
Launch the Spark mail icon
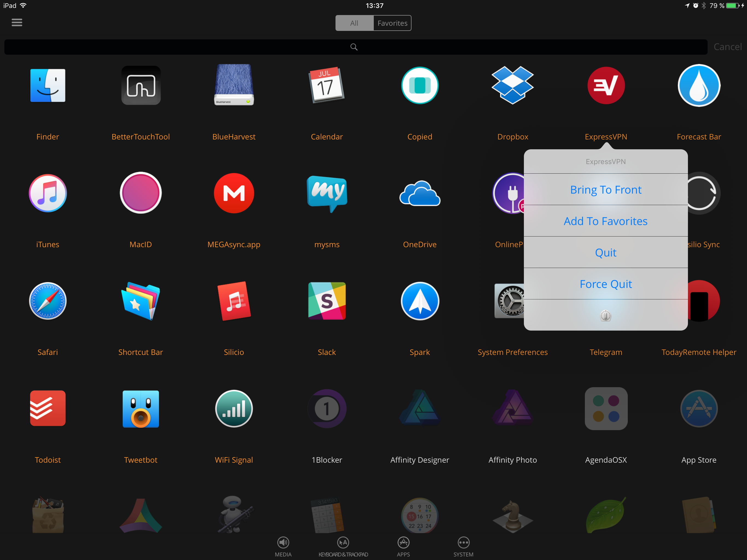[x=420, y=301]
